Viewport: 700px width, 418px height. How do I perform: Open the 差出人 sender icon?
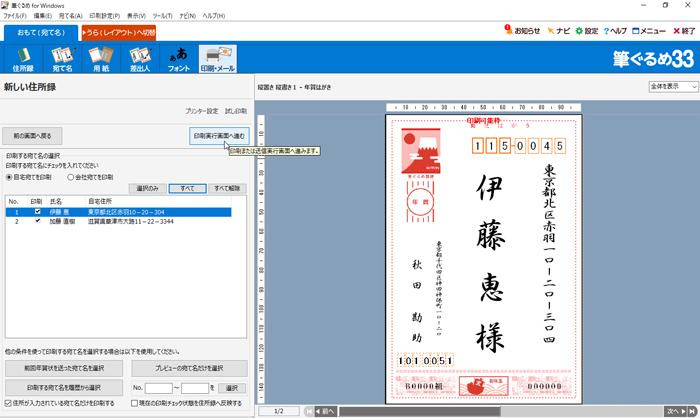(143, 58)
